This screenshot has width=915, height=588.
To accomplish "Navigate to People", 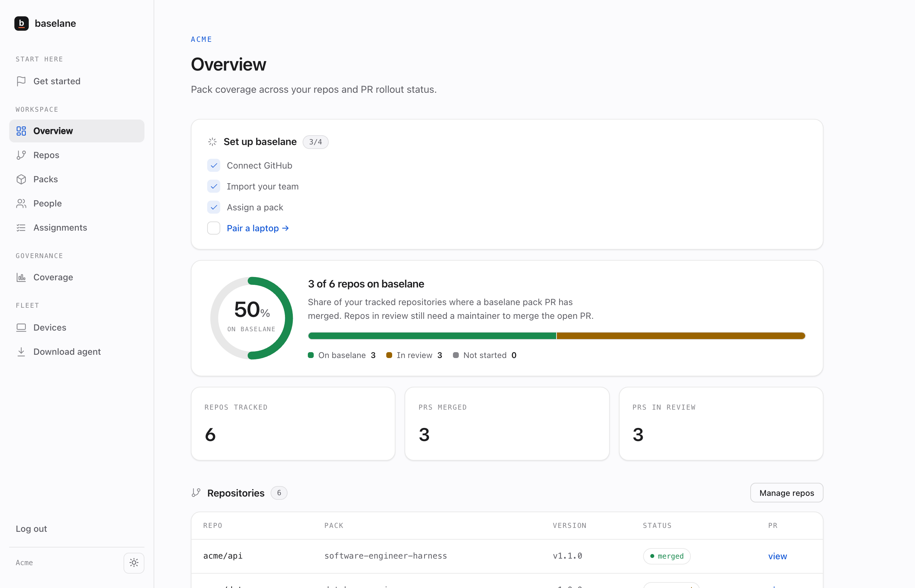I will coord(77,204).
